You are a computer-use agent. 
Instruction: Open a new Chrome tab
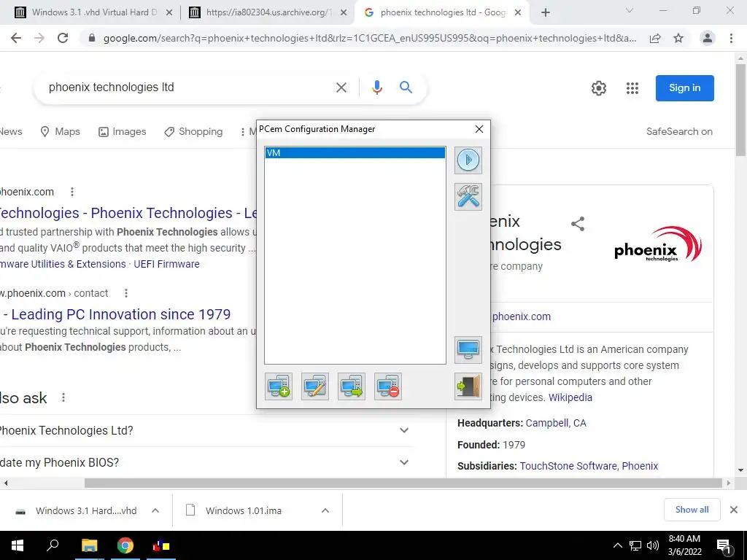tap(546, 12)
